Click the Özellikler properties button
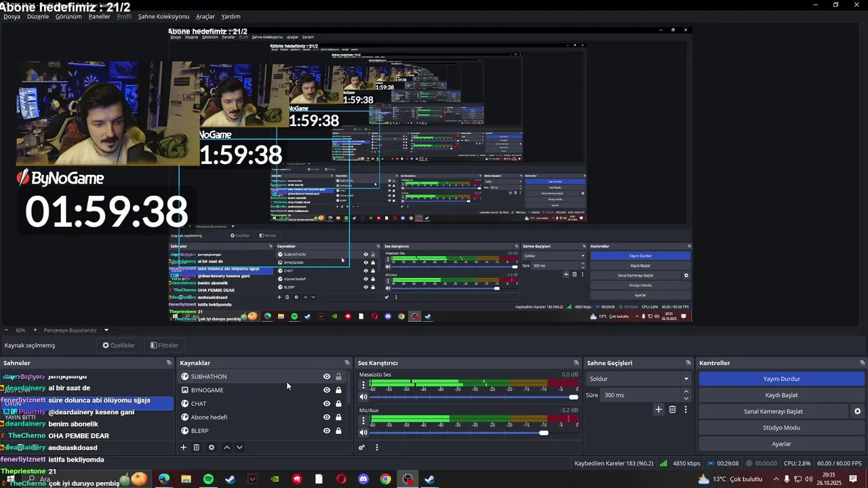 pos(119,345)
